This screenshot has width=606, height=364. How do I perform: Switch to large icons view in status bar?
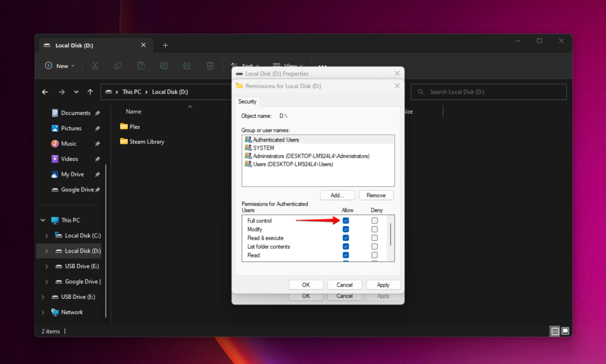565,331
